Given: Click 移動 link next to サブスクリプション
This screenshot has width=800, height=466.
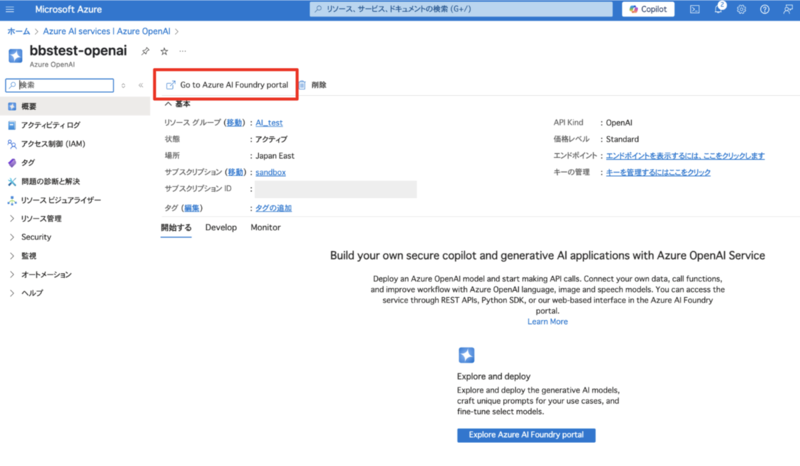Looking at the screenshot, I should (x=235, y=172).
